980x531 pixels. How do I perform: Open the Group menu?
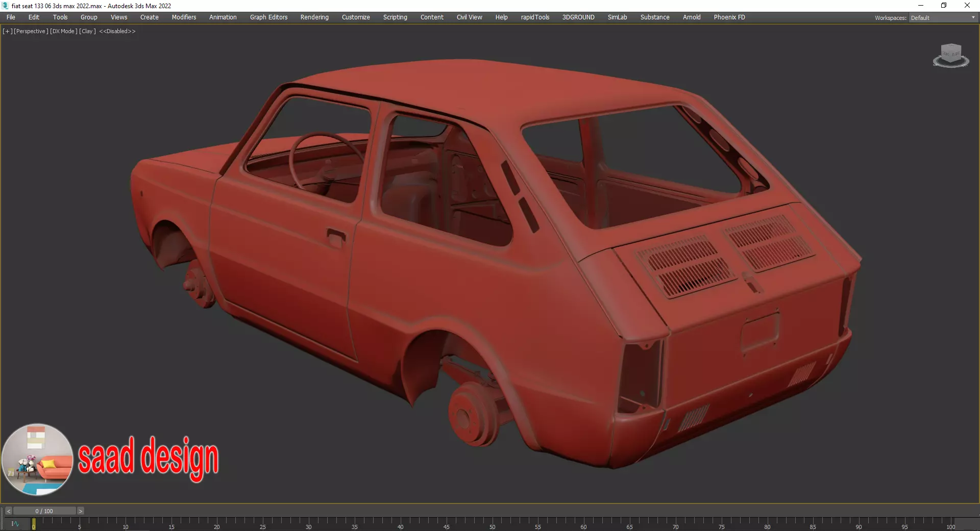(x=89, y=17)
